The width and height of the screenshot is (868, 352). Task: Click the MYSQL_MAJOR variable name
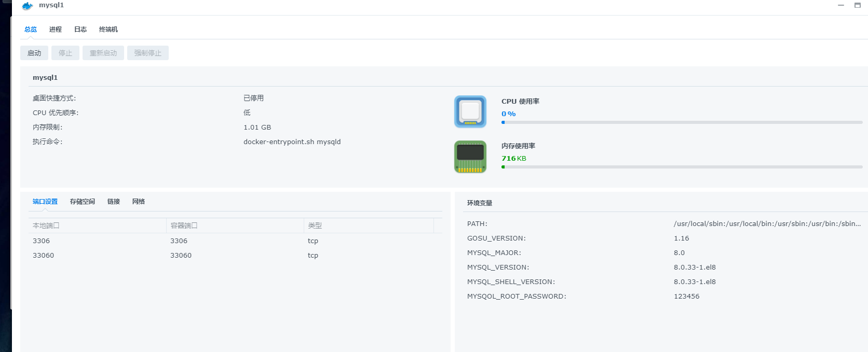pyautogui.click(x=494, y=253)
